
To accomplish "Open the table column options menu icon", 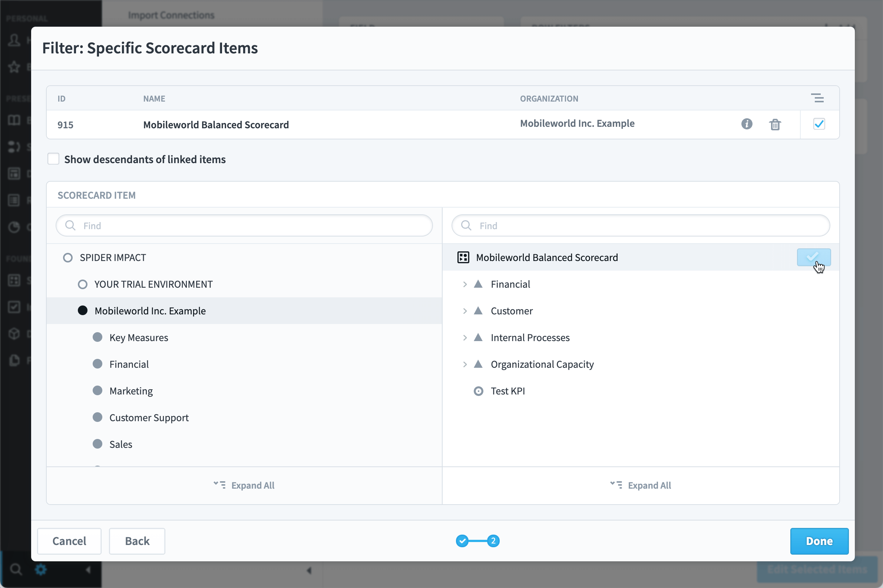I will [817, 98].
